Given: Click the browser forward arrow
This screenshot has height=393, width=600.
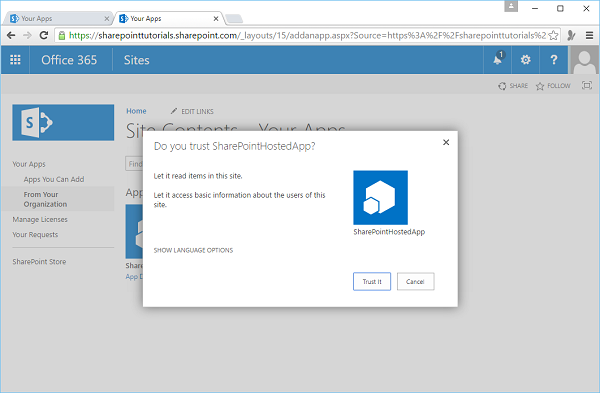Looking at the screenshot, I should (x=27, y=36).
